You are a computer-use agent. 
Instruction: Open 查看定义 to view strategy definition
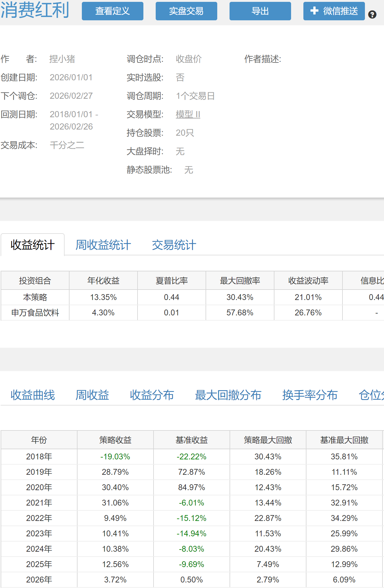113,11
